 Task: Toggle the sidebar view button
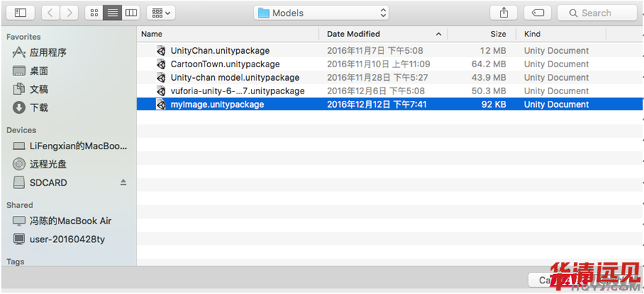coord(20,13)
